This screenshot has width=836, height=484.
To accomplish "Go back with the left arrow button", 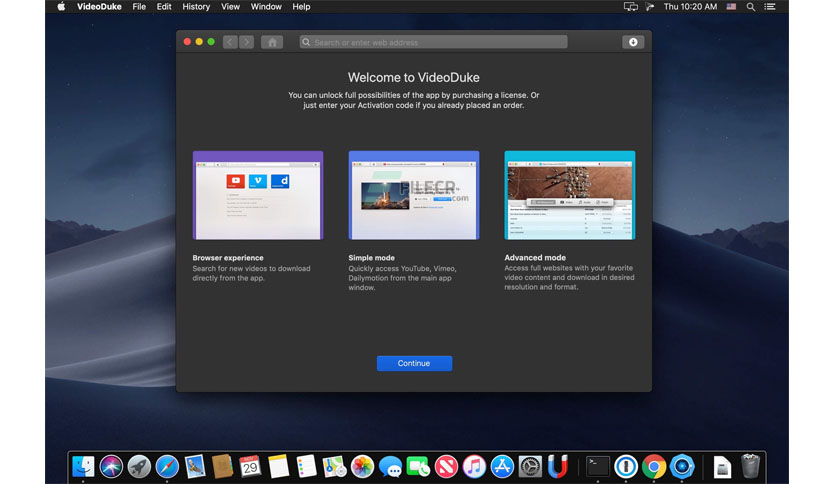I will [230, 42].
